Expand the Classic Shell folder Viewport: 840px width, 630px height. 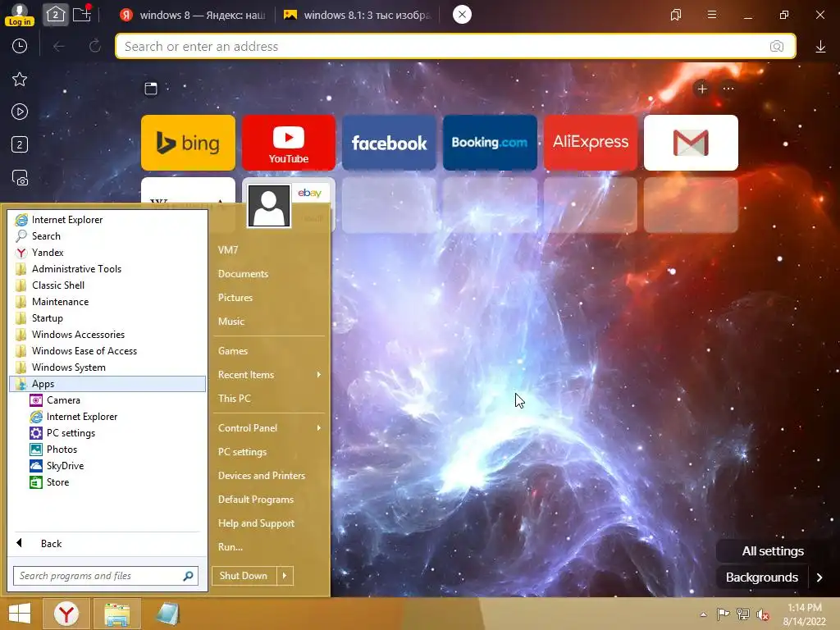107,285
